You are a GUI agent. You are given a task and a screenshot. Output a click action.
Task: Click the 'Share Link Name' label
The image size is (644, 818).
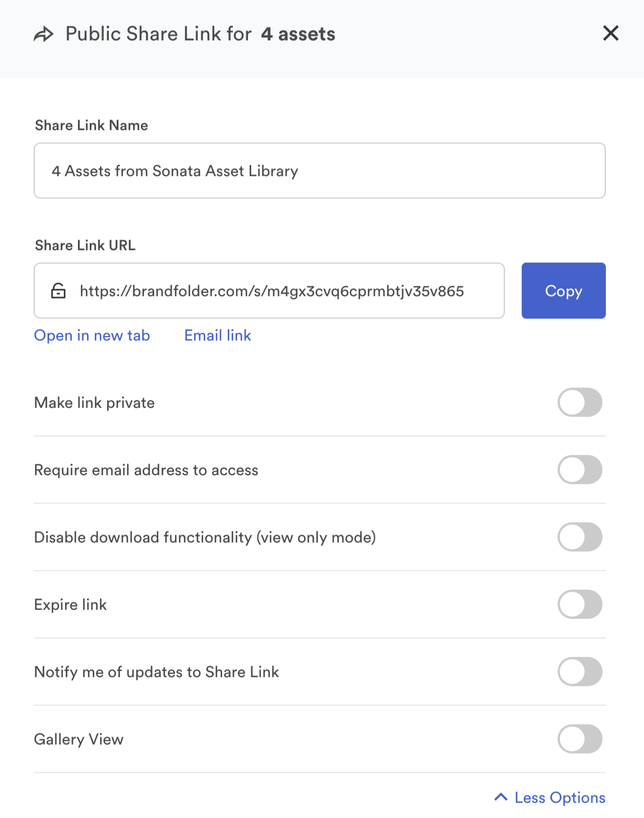[x=91, y=125]
